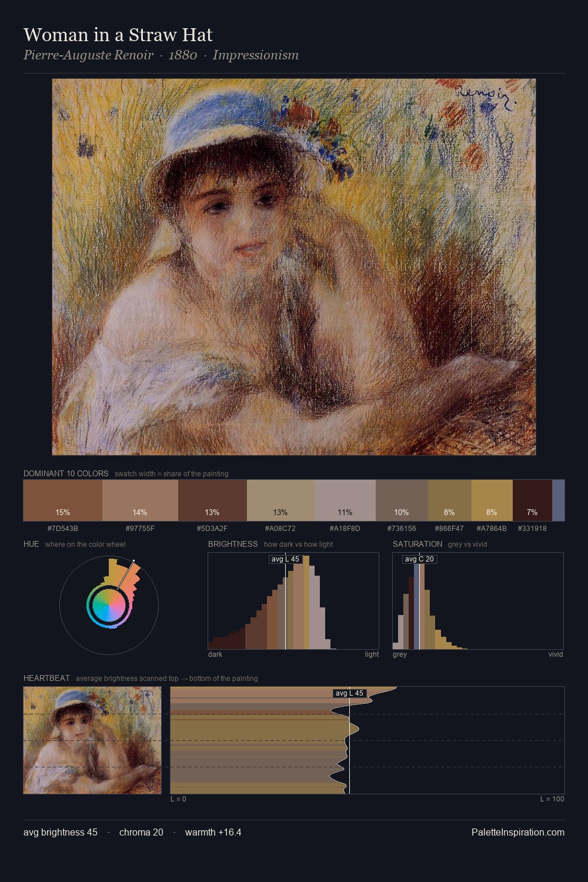Click the #736156 hex label
588x882 pixels.
coord(402,529)
